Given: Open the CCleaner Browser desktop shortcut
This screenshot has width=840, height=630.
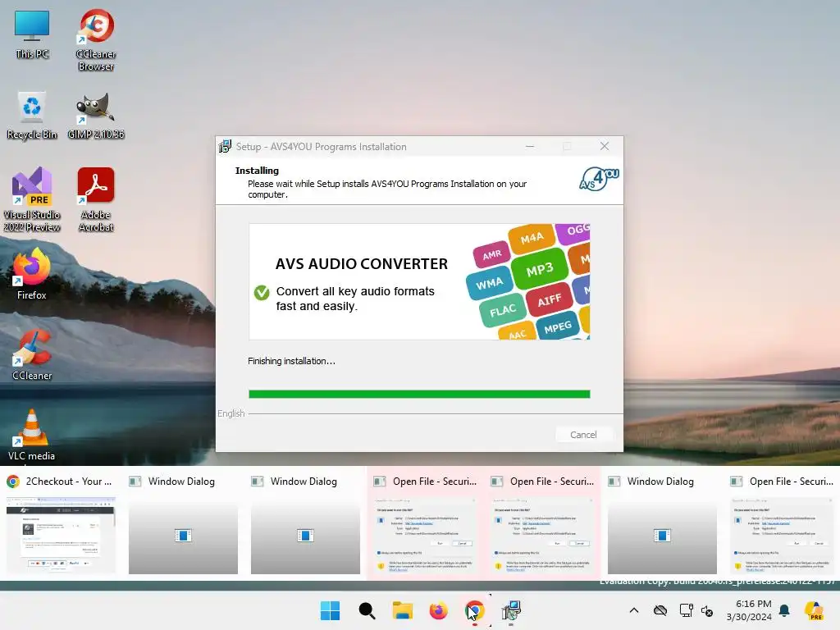Looking at the screenshot, I should coord(96,40).
